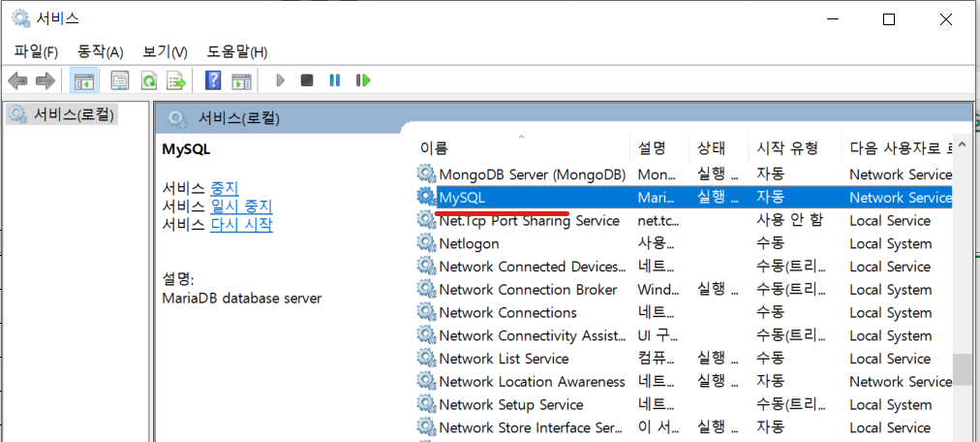Sort by the 시작 유형 column header

coord(794,148)
